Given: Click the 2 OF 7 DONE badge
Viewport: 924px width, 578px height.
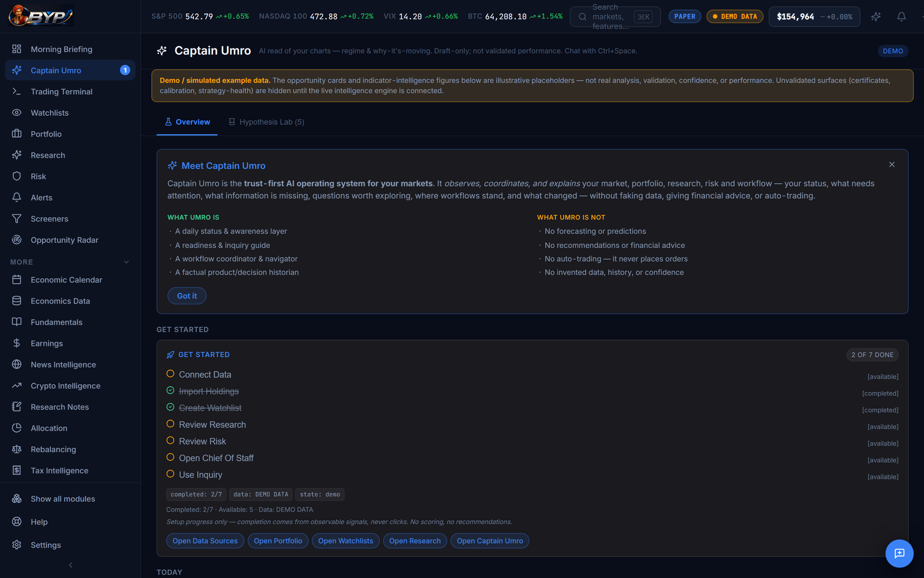Looking at the screenshot, I should click(x=872, y=355).
